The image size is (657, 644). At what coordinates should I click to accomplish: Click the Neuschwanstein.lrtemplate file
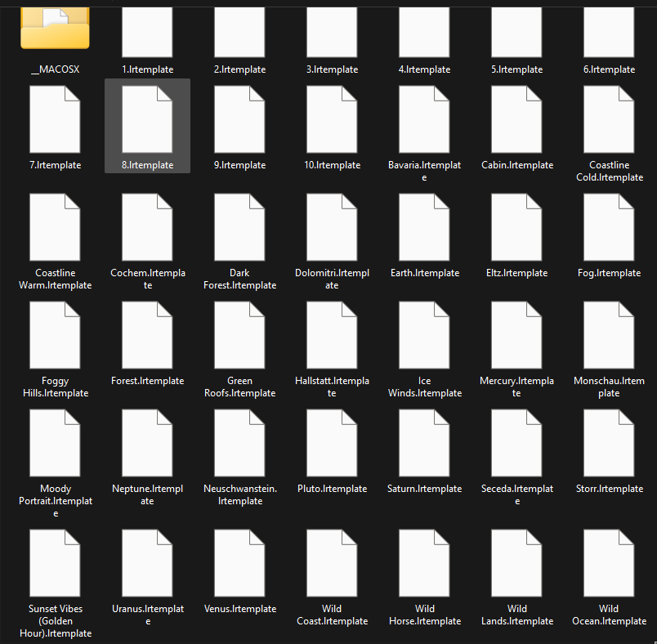[239, 443]
